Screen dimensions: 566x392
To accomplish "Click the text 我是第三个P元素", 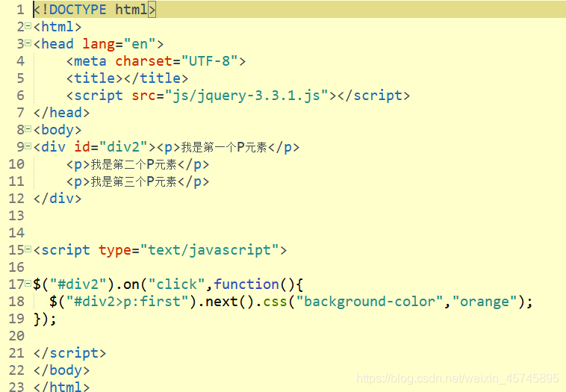I will pos(134,181).
